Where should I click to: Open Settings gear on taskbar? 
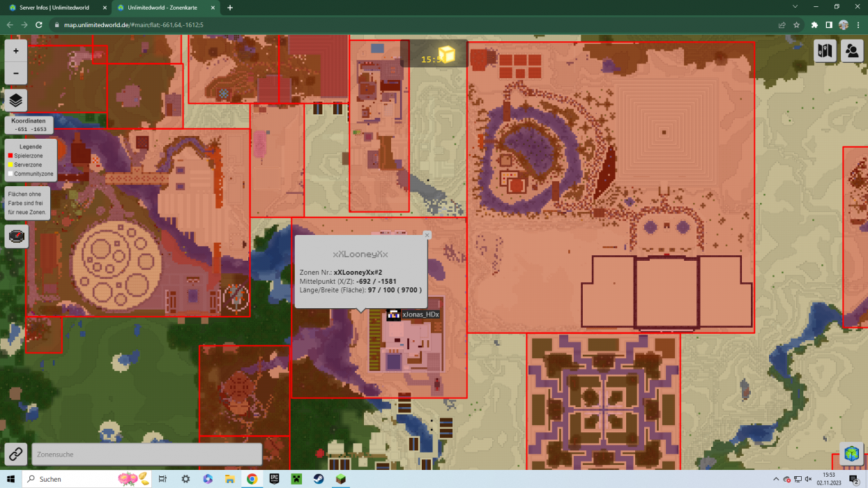pyautogui.click(x=185, y=479)
